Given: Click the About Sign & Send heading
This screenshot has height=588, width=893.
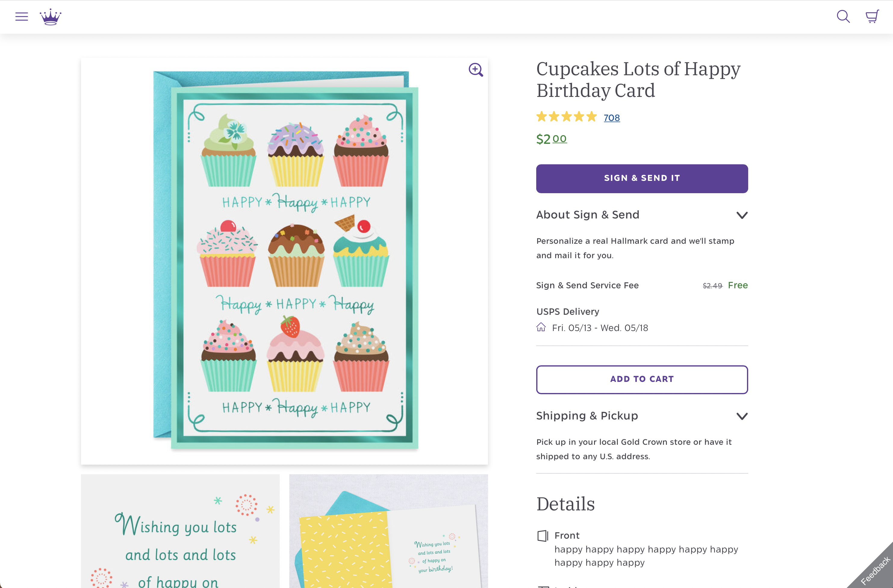Looking at the screenshot, I should point(588,215).
